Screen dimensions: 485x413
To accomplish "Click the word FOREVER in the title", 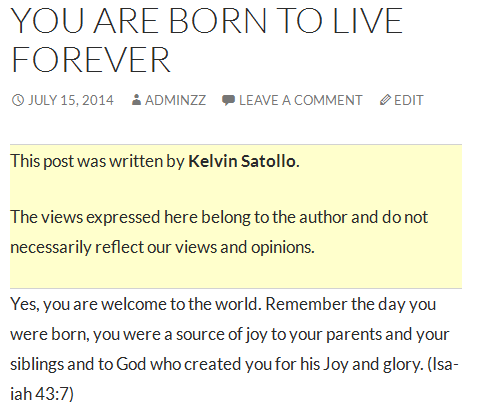I will [x=91, y=60].
